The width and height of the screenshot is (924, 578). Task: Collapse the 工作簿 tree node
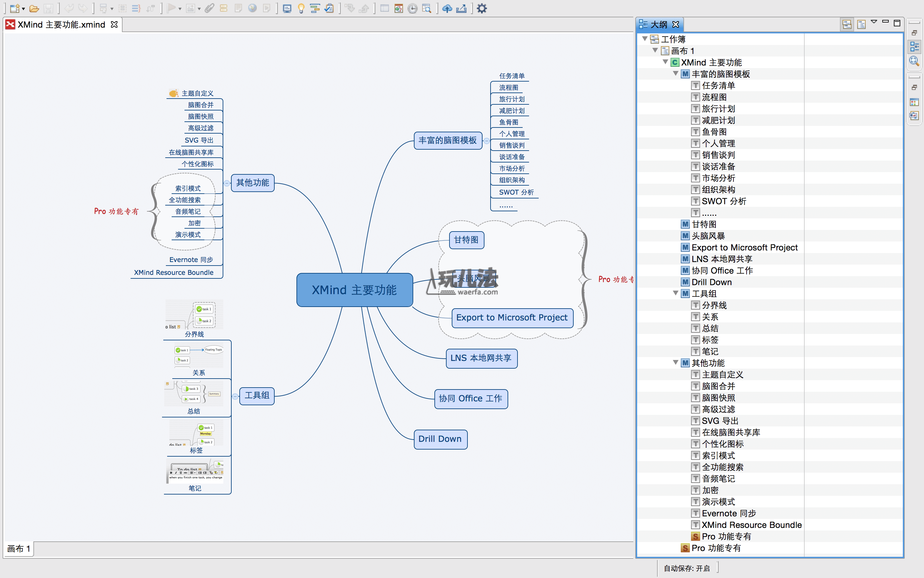[645, 39]
